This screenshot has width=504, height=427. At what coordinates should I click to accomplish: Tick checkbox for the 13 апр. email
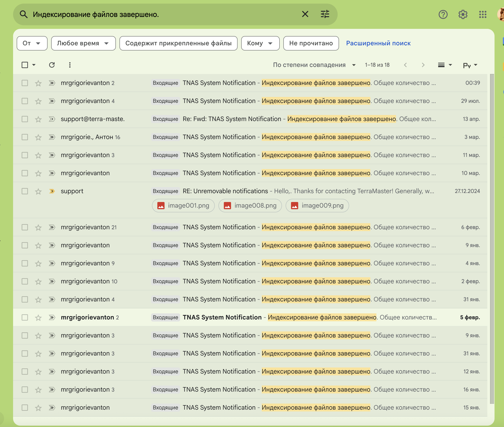coord(25,119)
